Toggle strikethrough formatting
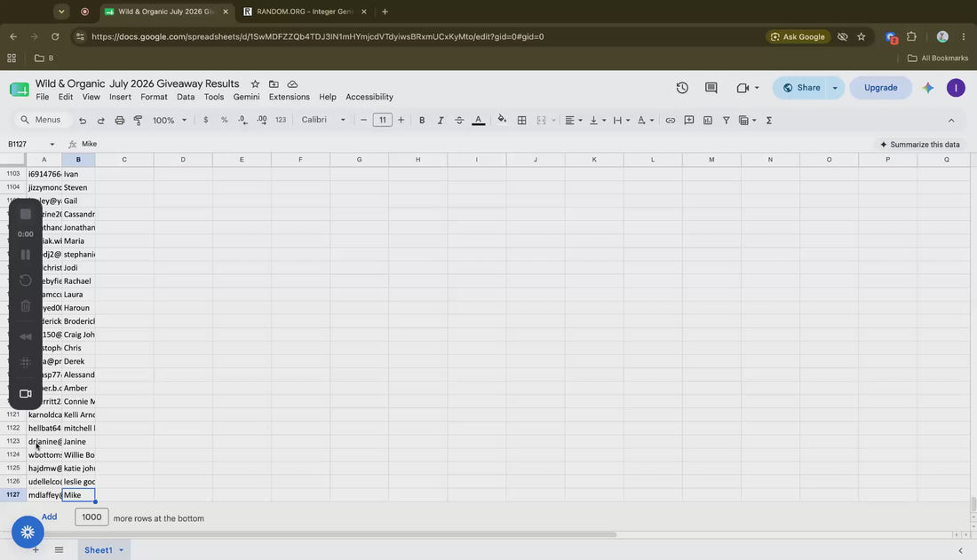The image size is (977, 560). tap(459, 120)
